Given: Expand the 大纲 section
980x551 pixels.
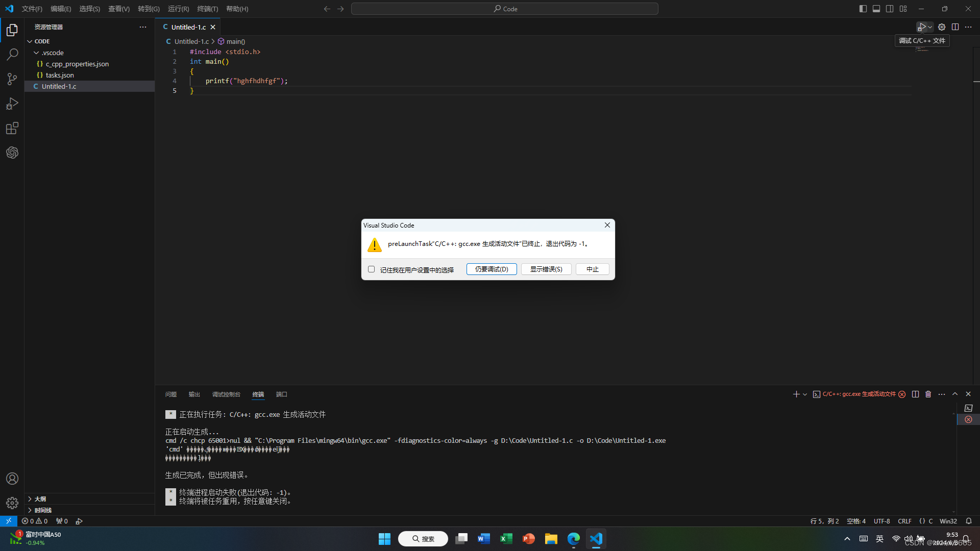Looking at the screenshot, I should (40, 498).
